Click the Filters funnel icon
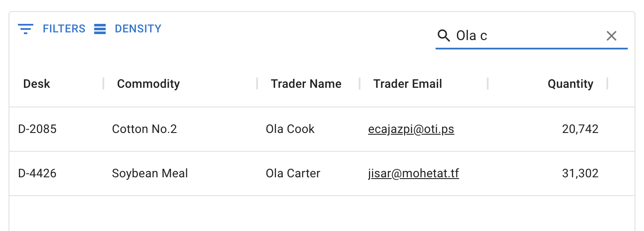The height and width of the screenshot is (231, 644). tap(26, 29)
